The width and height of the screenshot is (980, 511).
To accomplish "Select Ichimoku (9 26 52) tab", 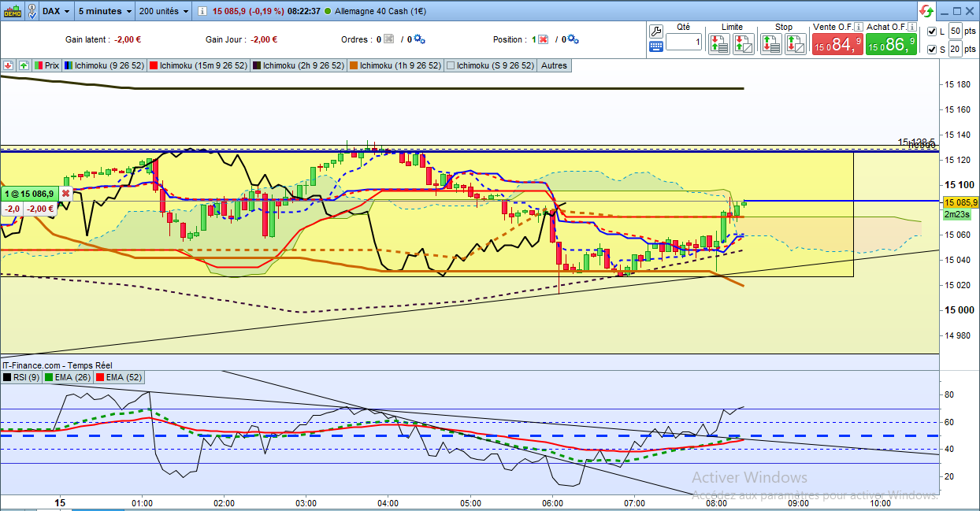I will (104, 65).
